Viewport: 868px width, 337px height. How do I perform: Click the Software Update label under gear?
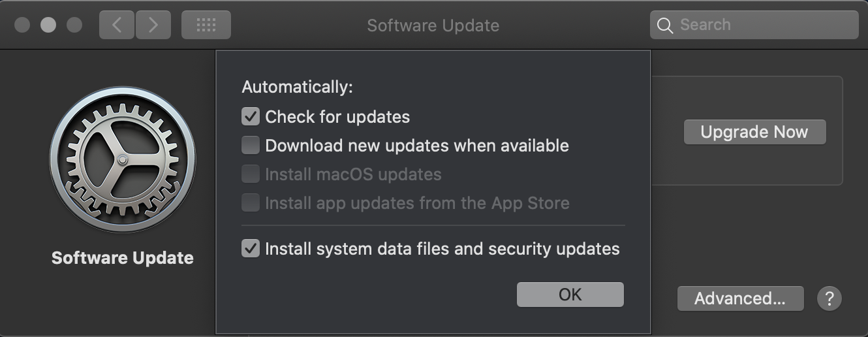(122, 258)
